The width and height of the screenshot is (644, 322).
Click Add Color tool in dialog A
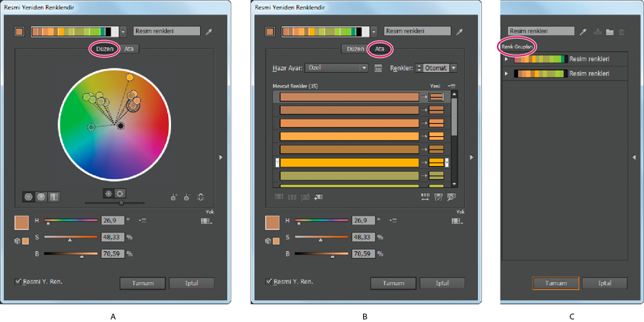174,197
